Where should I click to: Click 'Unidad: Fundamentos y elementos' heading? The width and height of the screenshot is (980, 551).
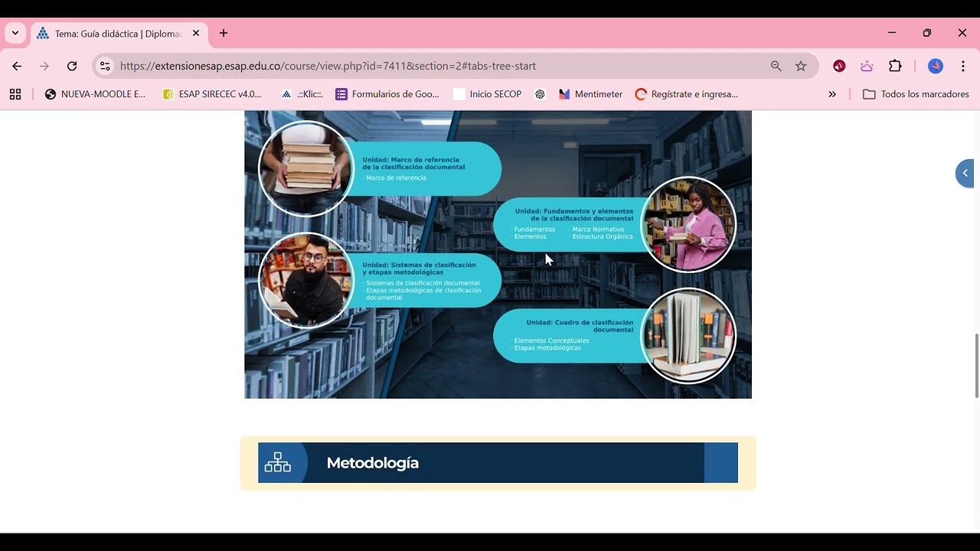[x=574, y=214]
